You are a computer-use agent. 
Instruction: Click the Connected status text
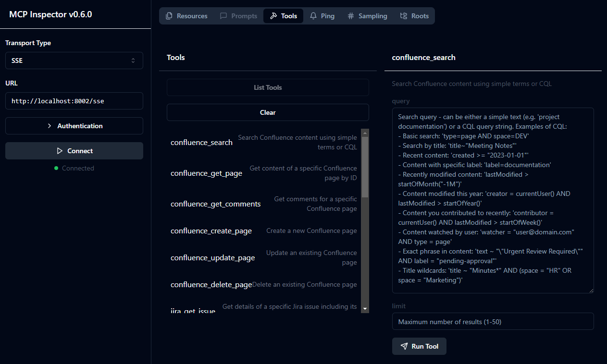78,168
